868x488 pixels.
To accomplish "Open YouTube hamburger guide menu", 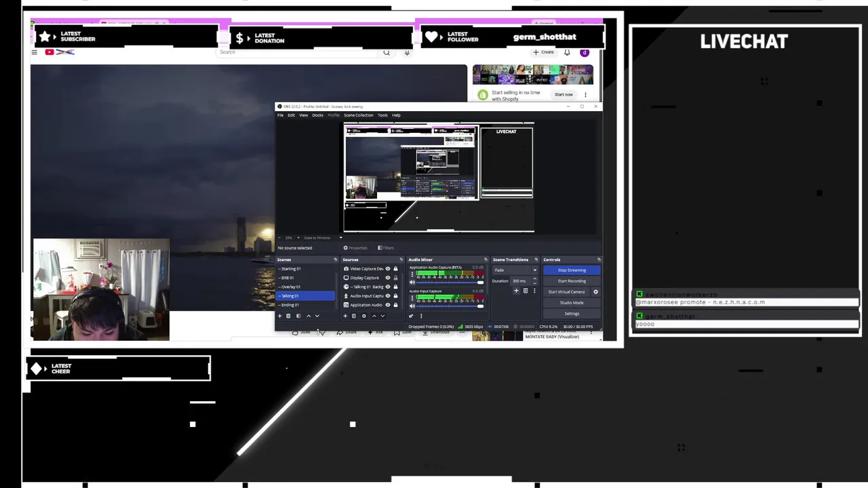I will coord(34,52).
